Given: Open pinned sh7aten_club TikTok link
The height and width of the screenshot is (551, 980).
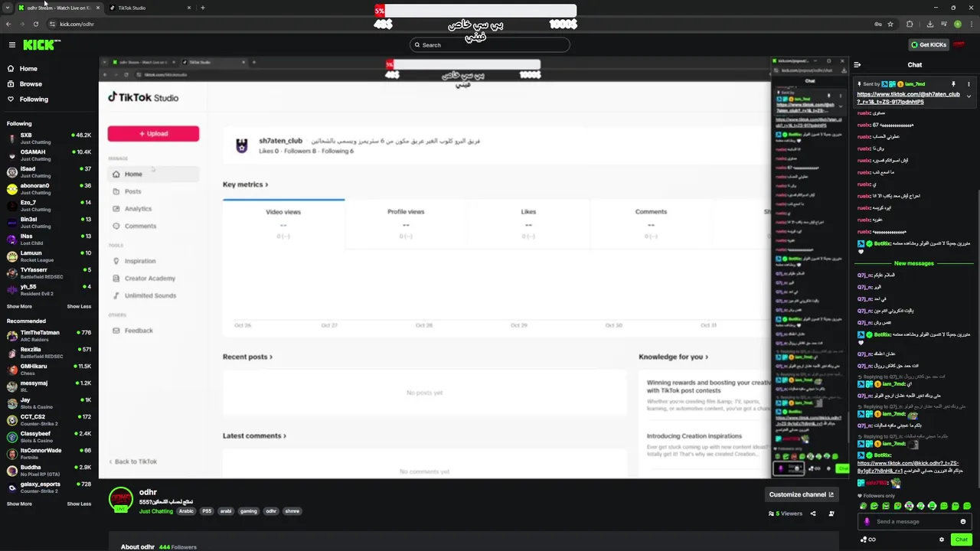Looking at the screenshot, I should 908,98.
